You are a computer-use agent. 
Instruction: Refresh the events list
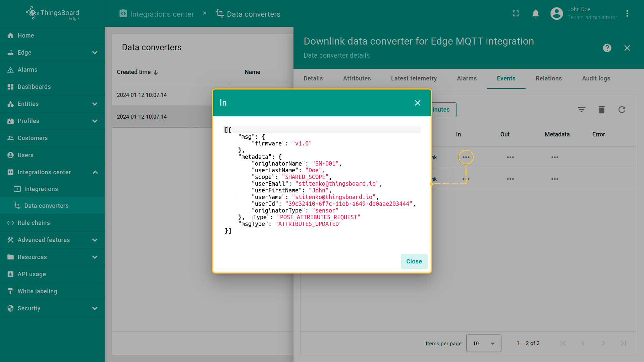[622, 110]
